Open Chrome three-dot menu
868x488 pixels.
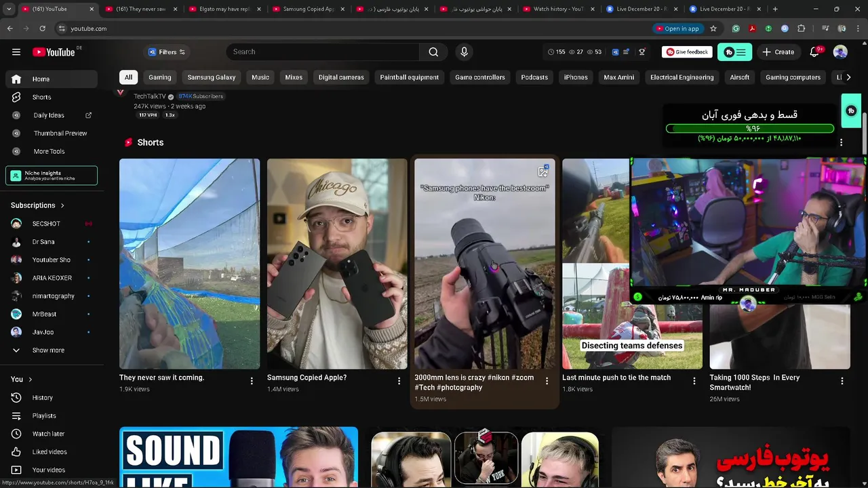(x=858, y=28)
